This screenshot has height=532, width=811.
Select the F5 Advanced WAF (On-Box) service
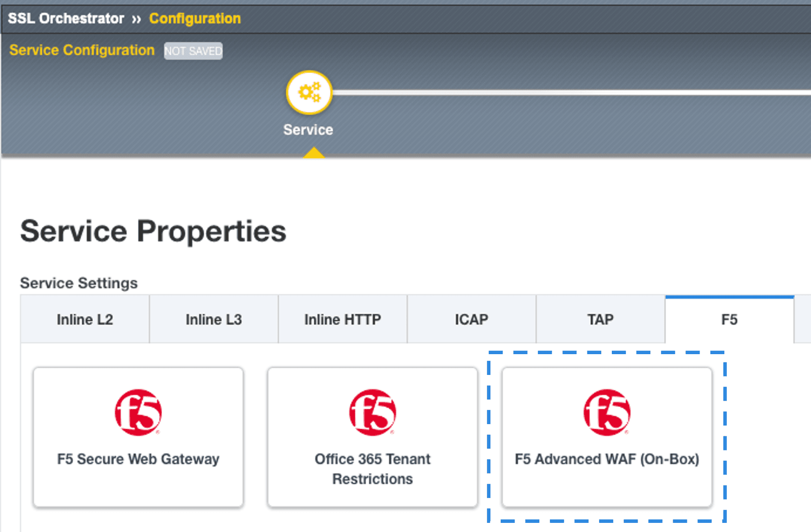(x=607, y=437)
